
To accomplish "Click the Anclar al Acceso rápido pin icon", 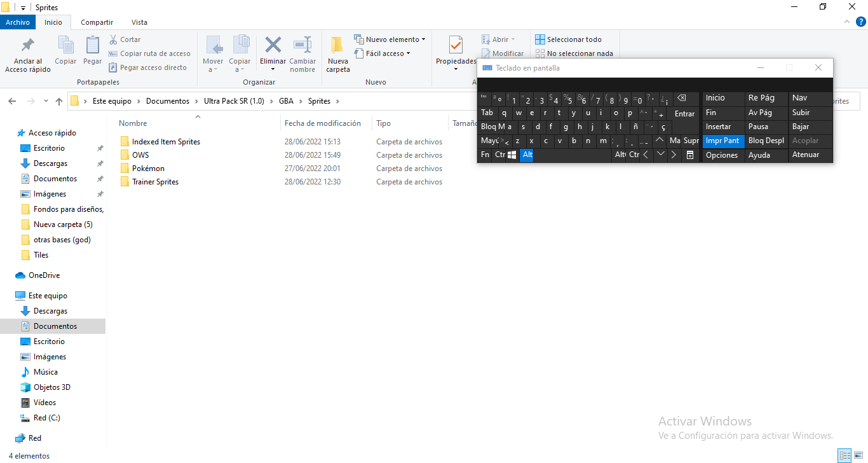I will 28,45.
